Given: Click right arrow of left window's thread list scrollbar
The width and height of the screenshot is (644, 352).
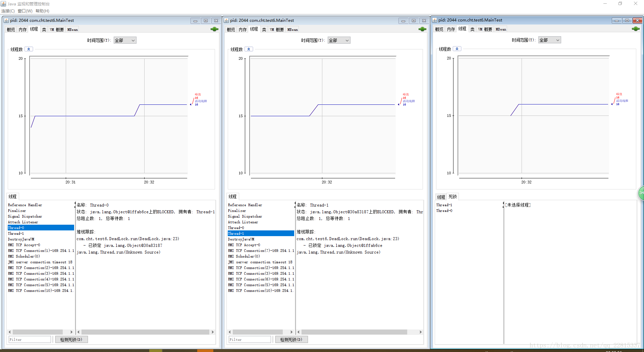Looking at the screenshot, I should click(x=71, y=332).
